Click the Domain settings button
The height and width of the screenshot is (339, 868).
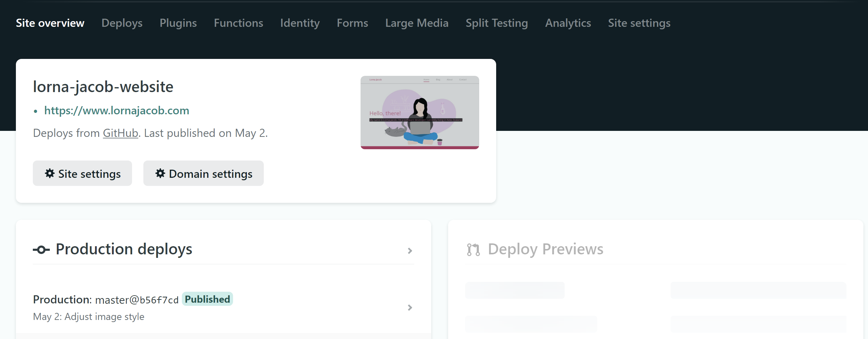203,173
